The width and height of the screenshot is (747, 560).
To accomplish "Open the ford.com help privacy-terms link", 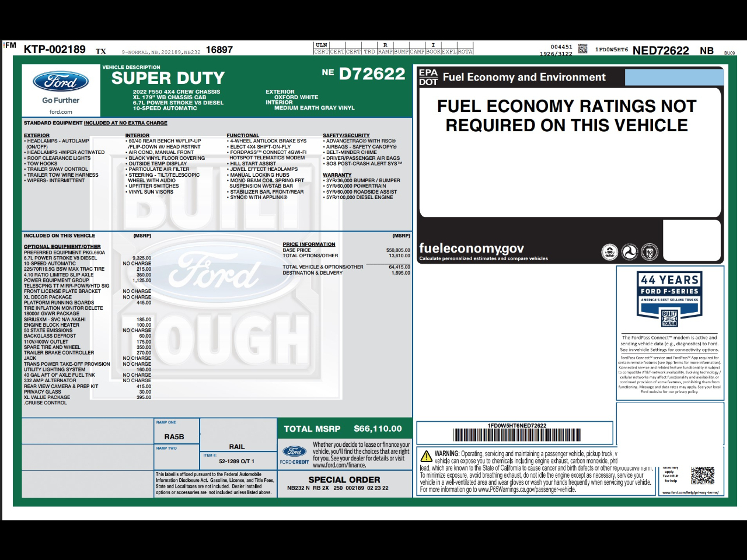I will coord(690,493).
